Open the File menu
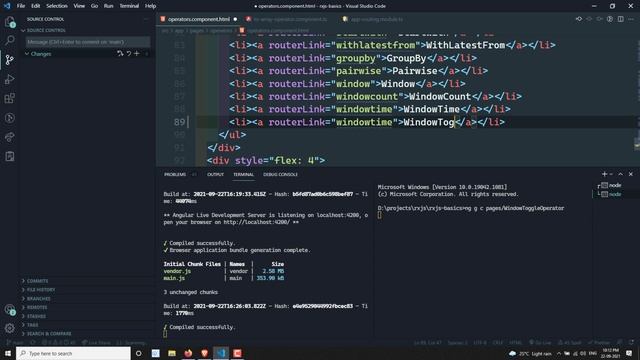 [21, 6]
